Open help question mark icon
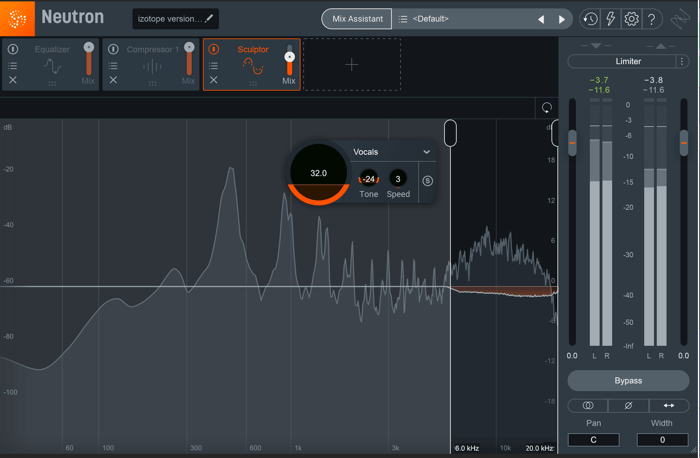700x458 pixels. point(652,19)
